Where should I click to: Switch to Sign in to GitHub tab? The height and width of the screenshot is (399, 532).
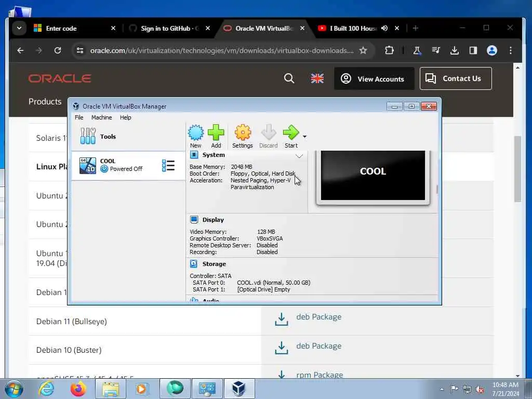tap(170, 29)
